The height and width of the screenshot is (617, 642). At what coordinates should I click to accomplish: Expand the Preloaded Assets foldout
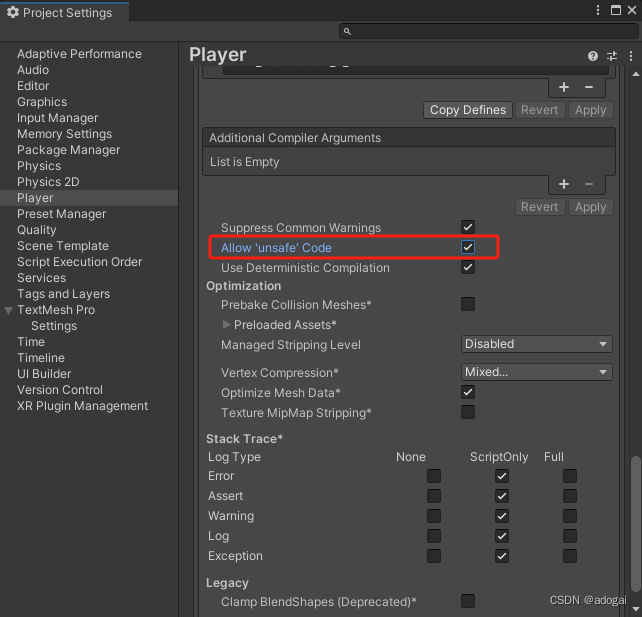click(226, 325)
